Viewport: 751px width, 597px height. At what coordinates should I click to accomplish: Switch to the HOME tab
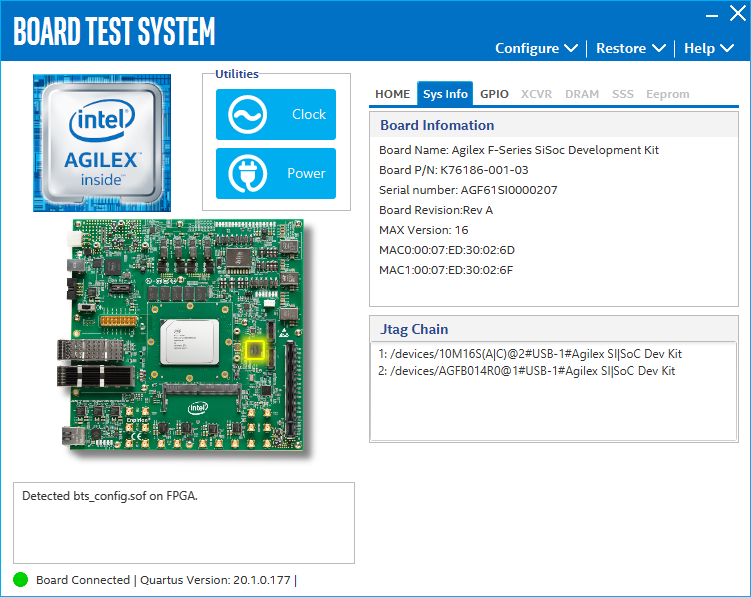click(392, 94)
